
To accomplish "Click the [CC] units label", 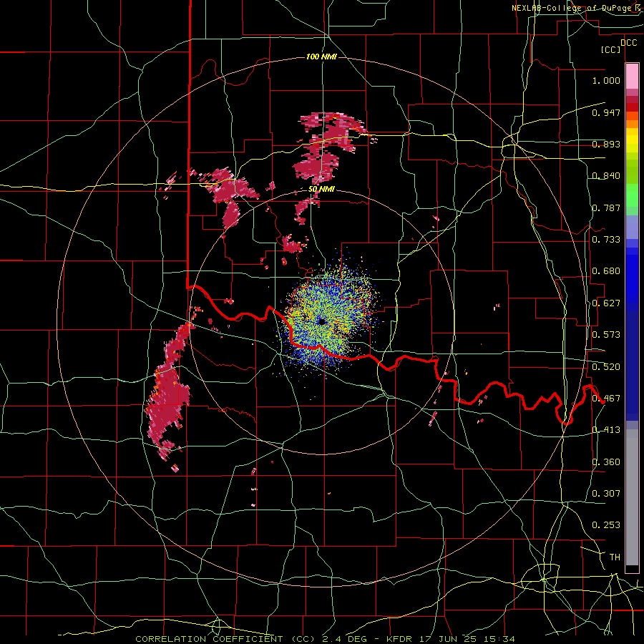I will pyautogui.click(x=611, y=49).
